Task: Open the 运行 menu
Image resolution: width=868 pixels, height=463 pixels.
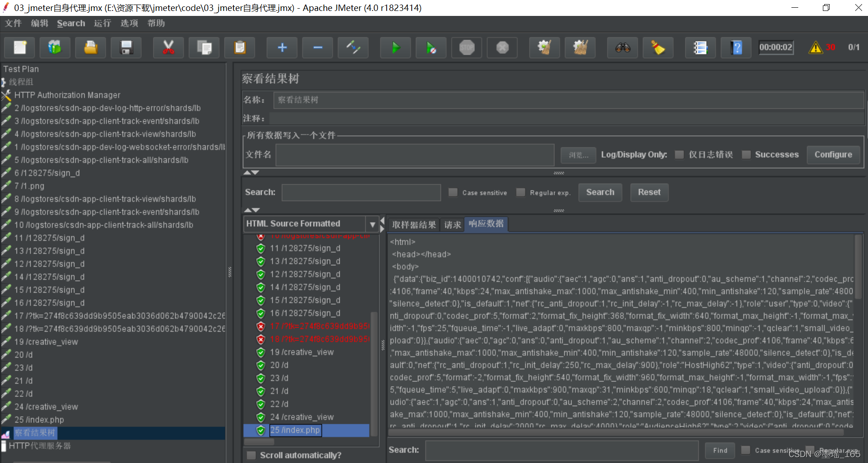Action: pos(103,23)
